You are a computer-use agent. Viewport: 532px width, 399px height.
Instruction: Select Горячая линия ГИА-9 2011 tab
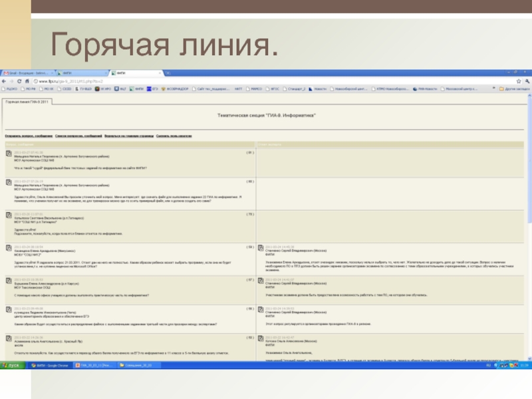pyautogui.click(x=28, y=102)
